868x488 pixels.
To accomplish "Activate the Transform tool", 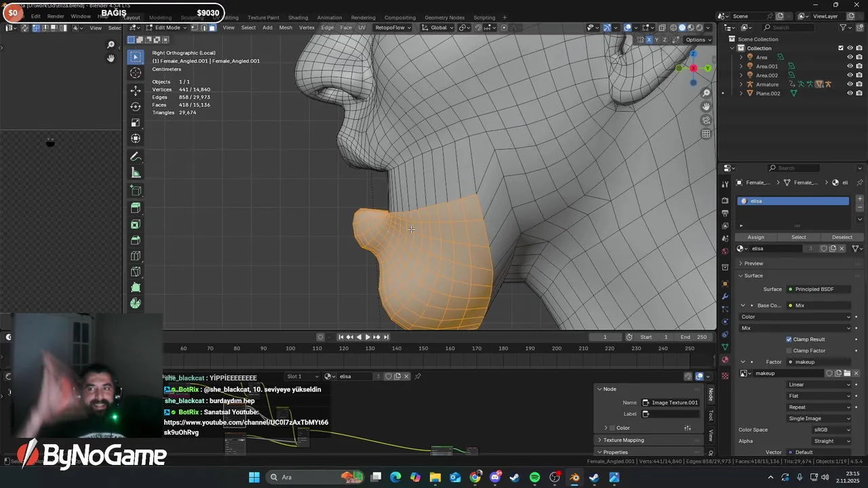I will (x=136, y=138).
